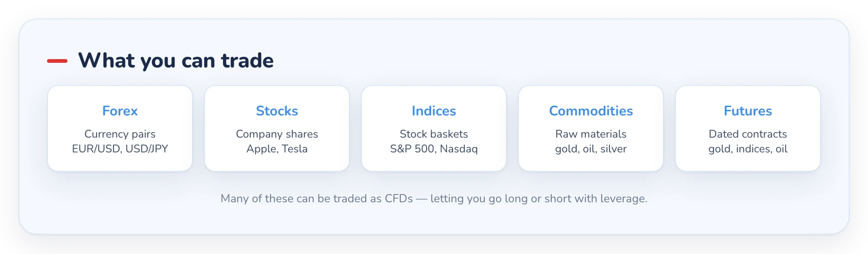The image size is (868, 254).
Task: Click the 'What you can trade' heading
Action: (x=176, y=60)
